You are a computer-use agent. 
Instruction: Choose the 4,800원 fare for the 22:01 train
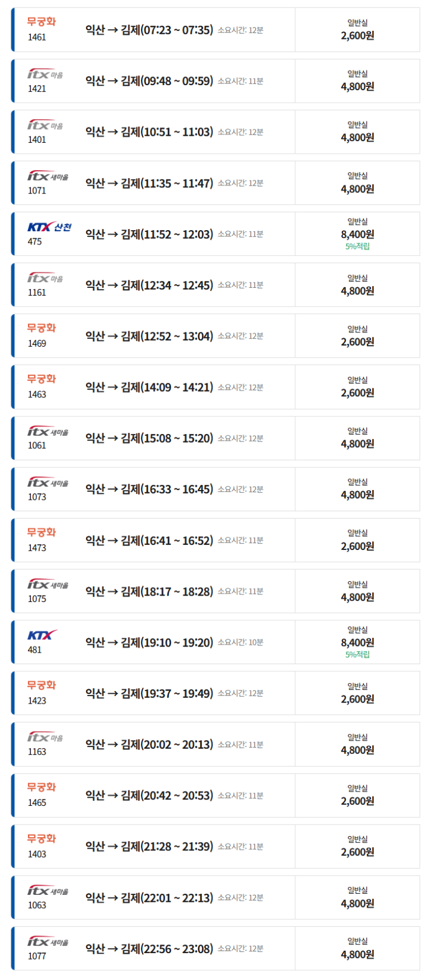[357, 903]
